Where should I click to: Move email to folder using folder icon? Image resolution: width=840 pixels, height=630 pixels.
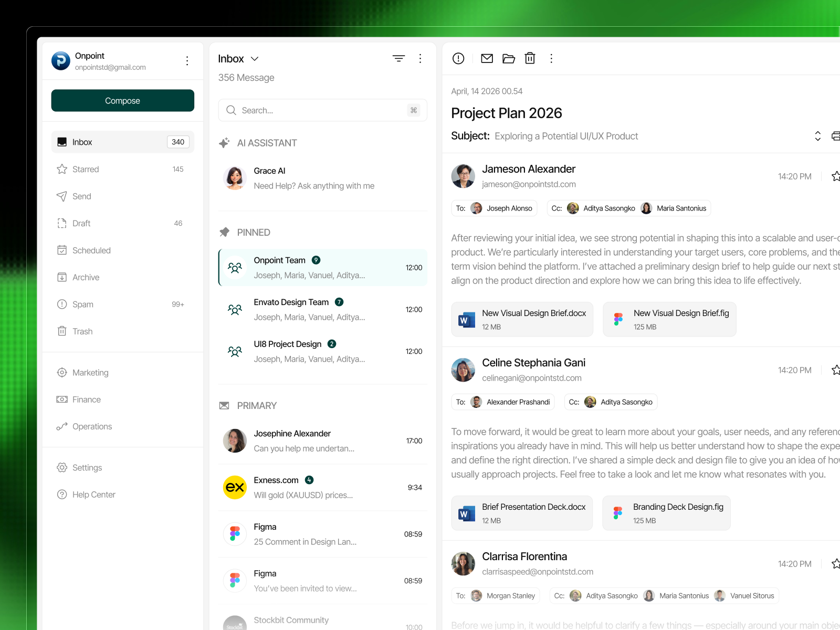[x=508, y=58]
